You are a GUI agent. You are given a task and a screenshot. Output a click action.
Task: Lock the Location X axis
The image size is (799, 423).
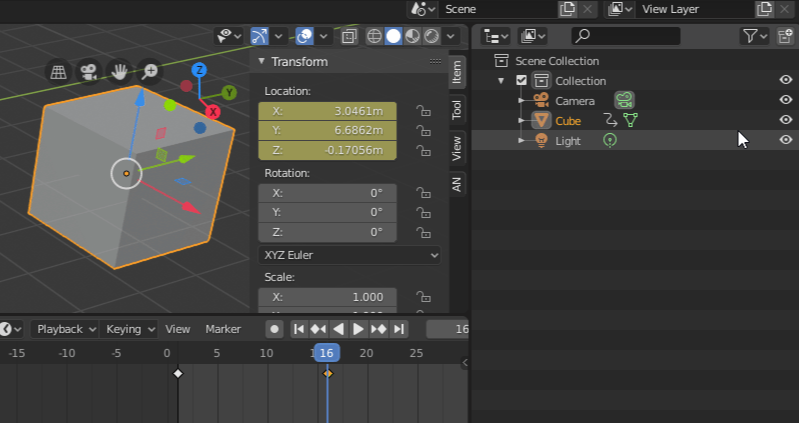pyautogui.click(x=423, y=111)
